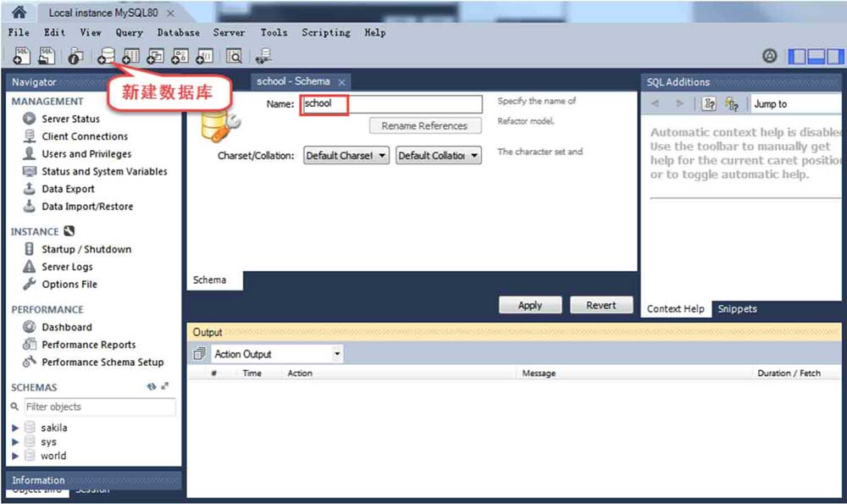Viewport: 847px width, 504px height.
Task: Toggle the right sidebar panel visibility
Action: pos(835,56)
